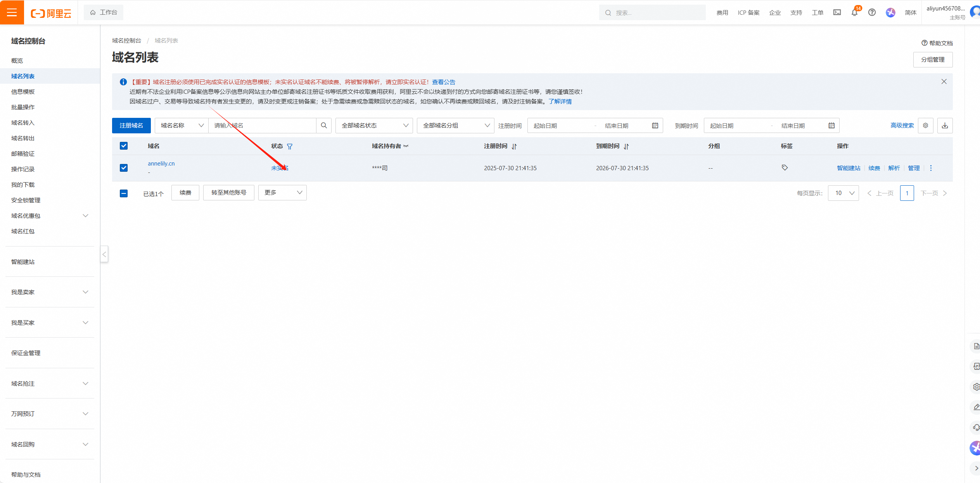Screen dimensions: 980x483
Task: Open the Cloud Shell terminal icon
Action: point(837,12)
